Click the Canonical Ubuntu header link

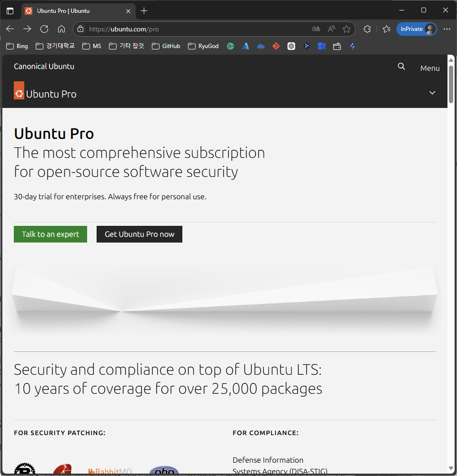click(x=44, y=67)
